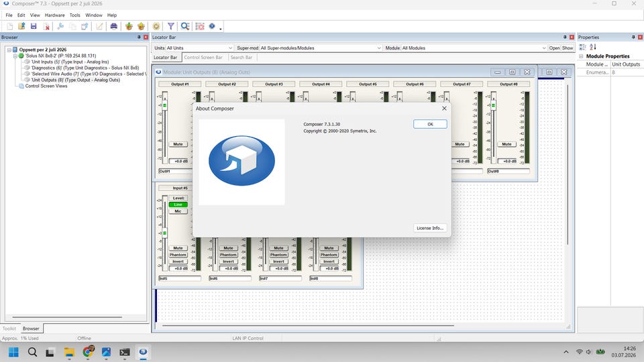This screenshot has height=362, width=644.
Task: Enable Phantom power on Input #5
Action: 178,255
